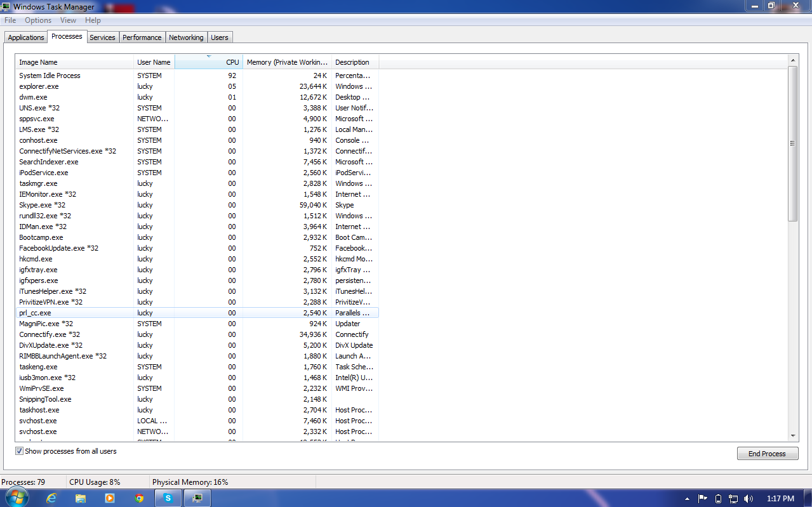Select igfxtray.exe process
Image resolution: width=812 pixels, height=507 pixels.
point(197,270)
